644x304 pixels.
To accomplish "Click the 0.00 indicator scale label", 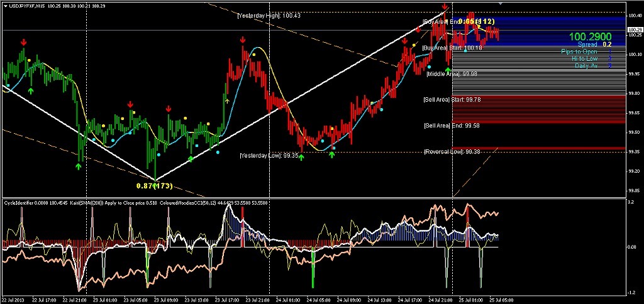I will click(x=632, y=247).
